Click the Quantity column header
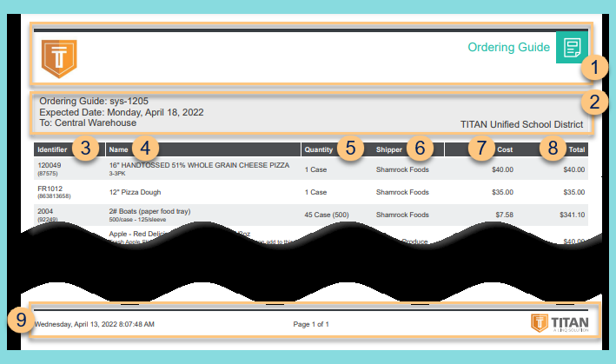This screenshot has height=364, width=616. 319,149
